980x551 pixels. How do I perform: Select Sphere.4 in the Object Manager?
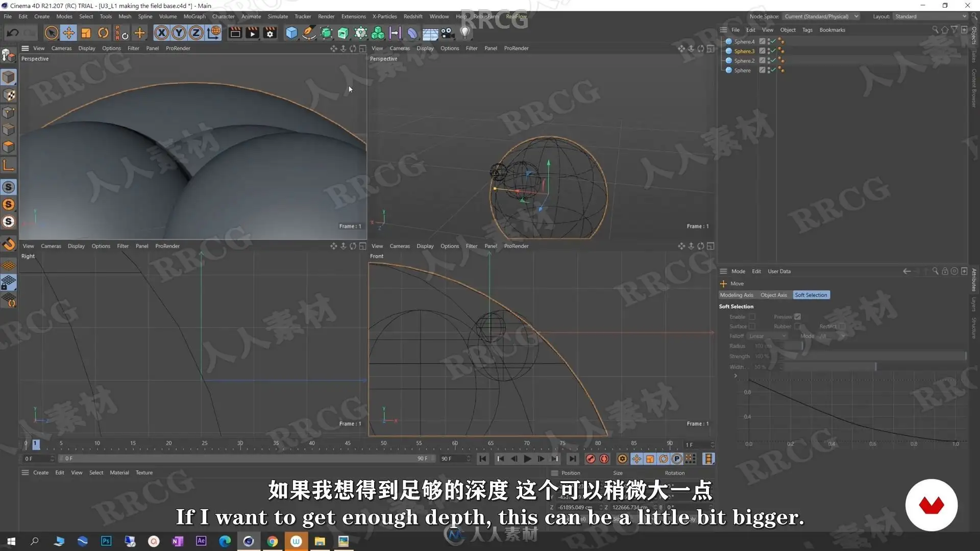(x=744, y=41)
